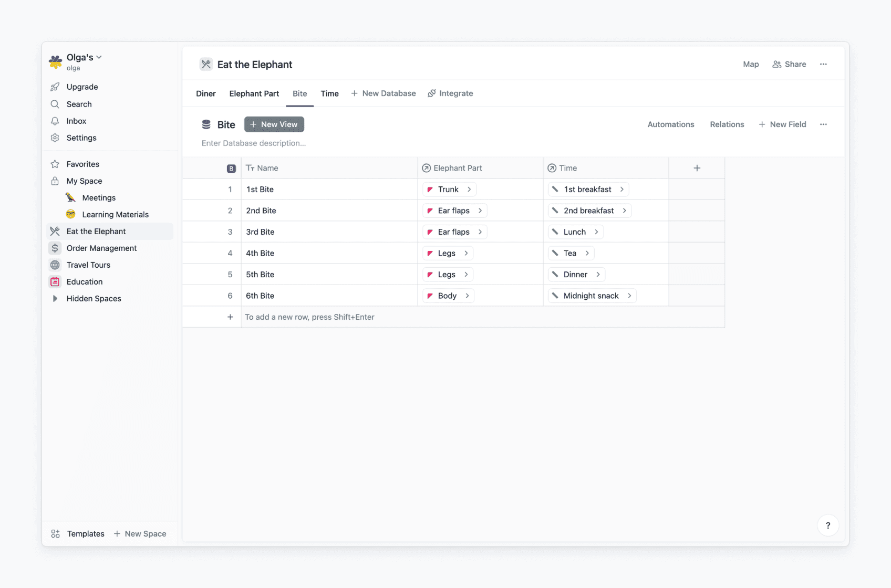Click the Upgrade rocket icon
The image size is (891, 588).
[x=55, y=87]
